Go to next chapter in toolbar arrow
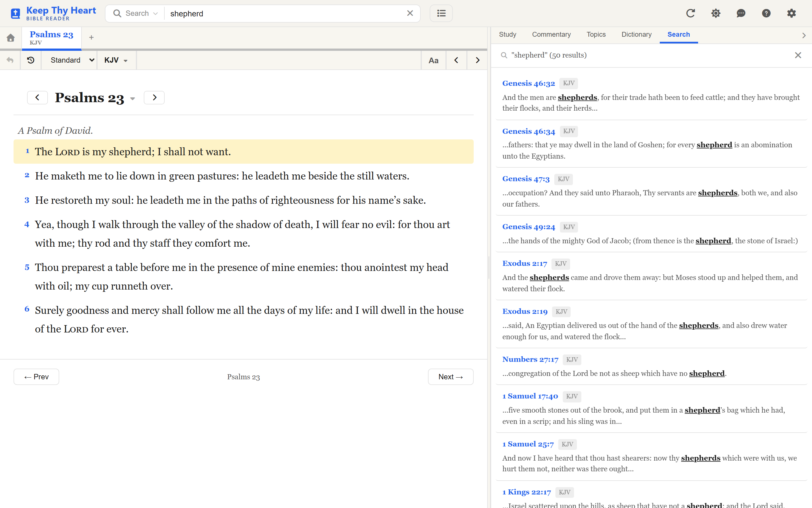Viewport: 812px width, 508px height. tap(477, 60)
